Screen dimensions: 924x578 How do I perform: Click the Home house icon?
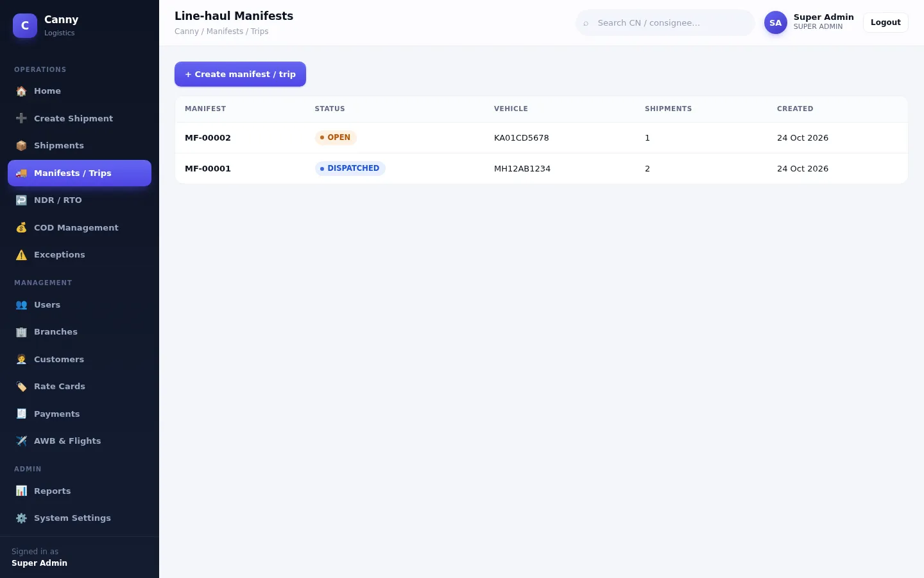point(21,91)
